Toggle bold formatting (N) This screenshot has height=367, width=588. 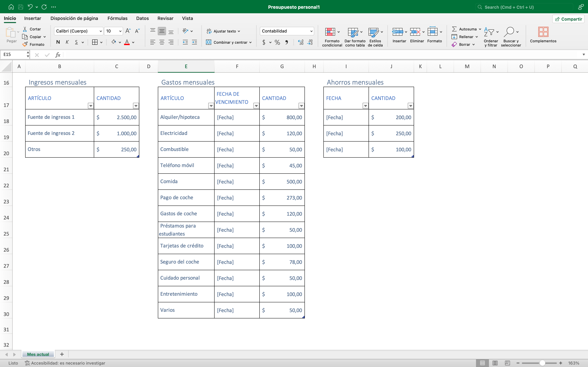(58, 42)
